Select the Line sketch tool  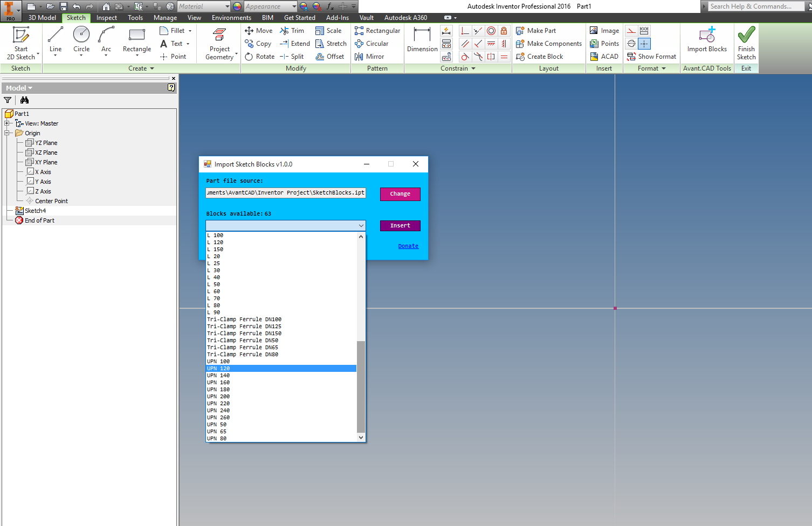tap(56, 40)
